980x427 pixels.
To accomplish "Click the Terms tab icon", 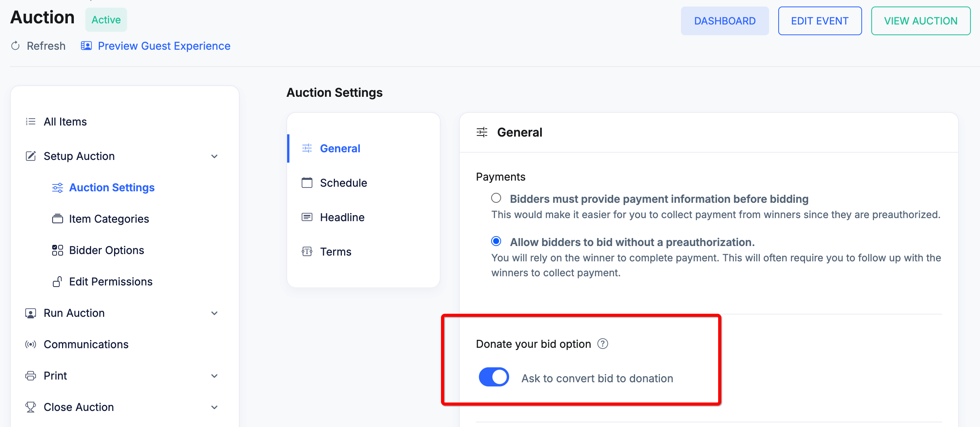I will (x=307, y=252).
